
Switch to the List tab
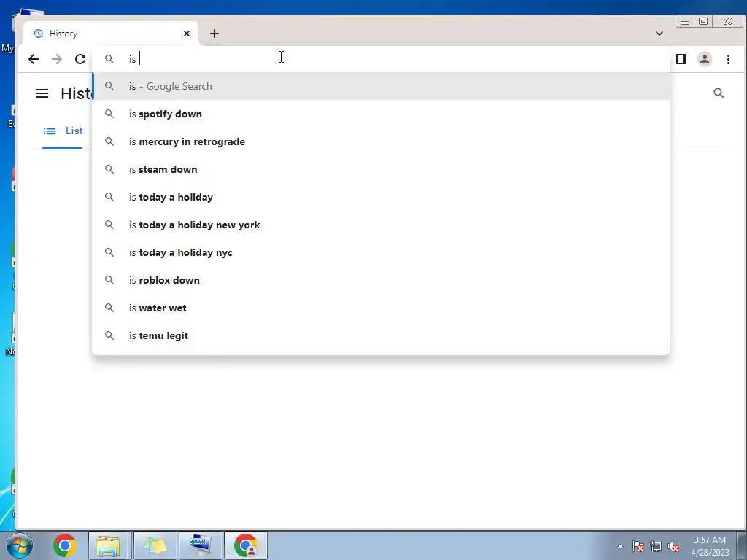click(63, 131)
